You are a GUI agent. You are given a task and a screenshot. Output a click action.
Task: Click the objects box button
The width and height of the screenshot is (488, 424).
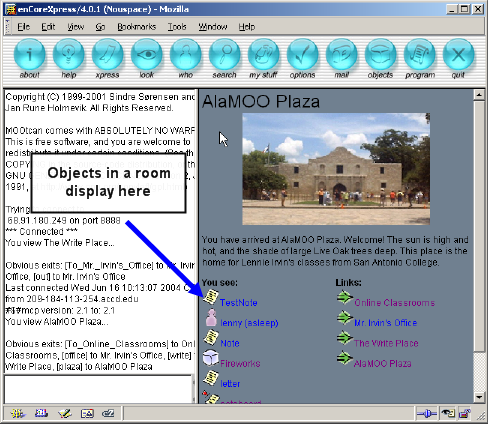[381, 54]
